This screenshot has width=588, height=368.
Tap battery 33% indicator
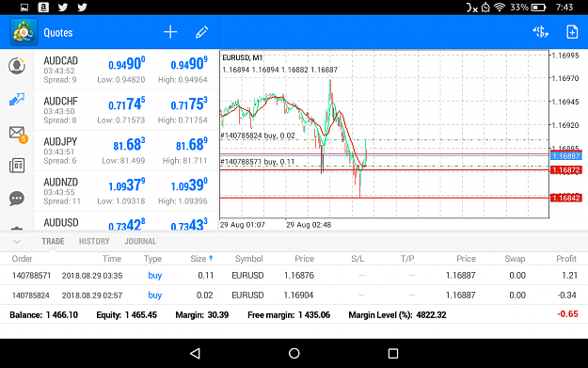coord(528,8)
